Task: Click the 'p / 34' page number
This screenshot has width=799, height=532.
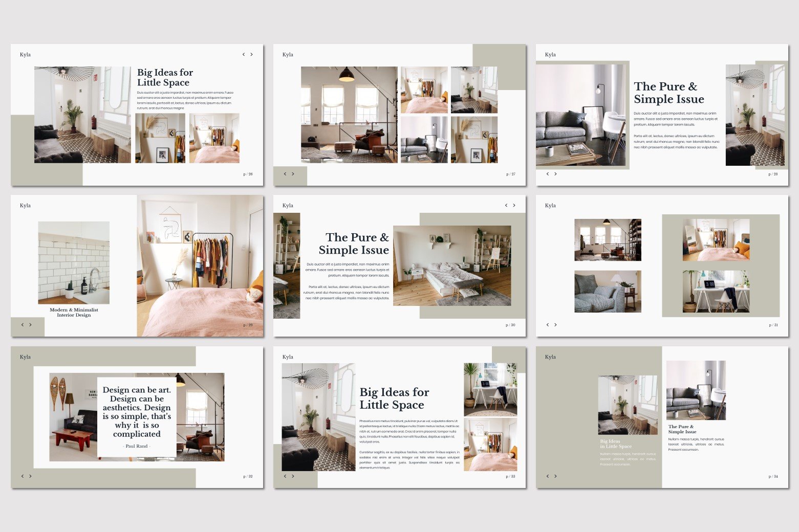Action: click(773, 476)
